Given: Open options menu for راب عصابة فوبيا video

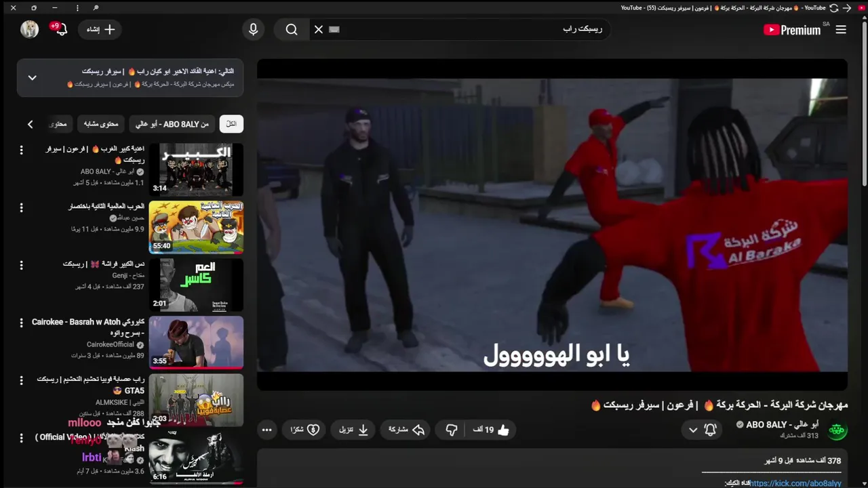Looking at the screenshot, I should [x=21, y=380].
